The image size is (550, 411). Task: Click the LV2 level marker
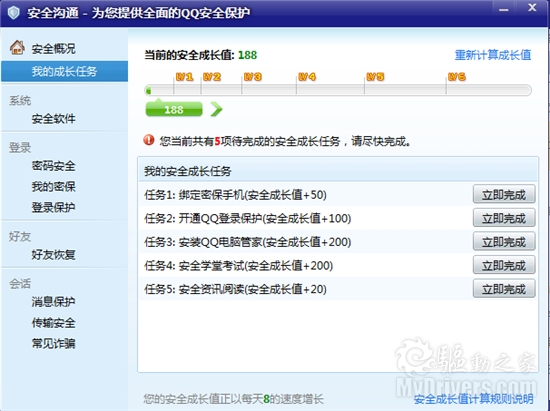212,77
